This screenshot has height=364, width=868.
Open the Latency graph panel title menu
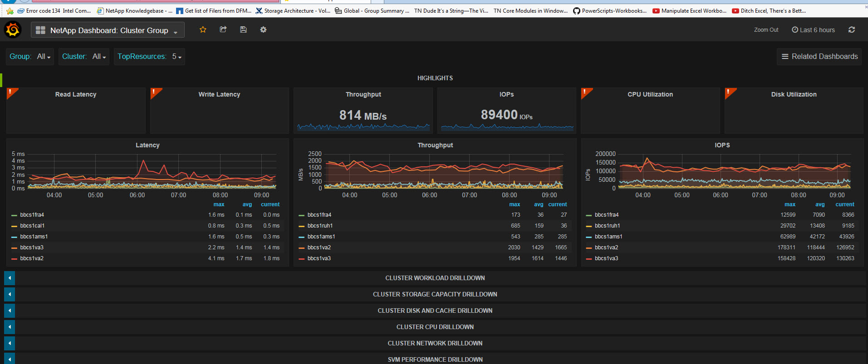click(x=147, y=145)
